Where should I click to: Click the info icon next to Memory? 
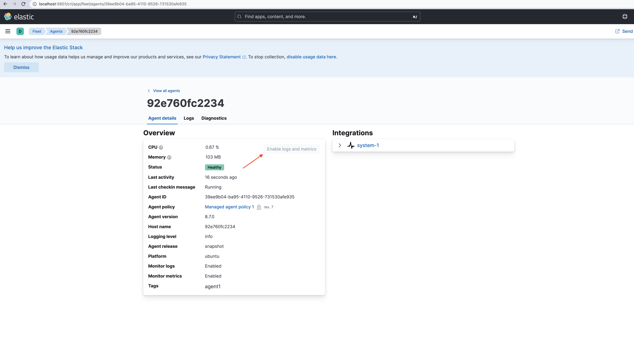(169, 157)
